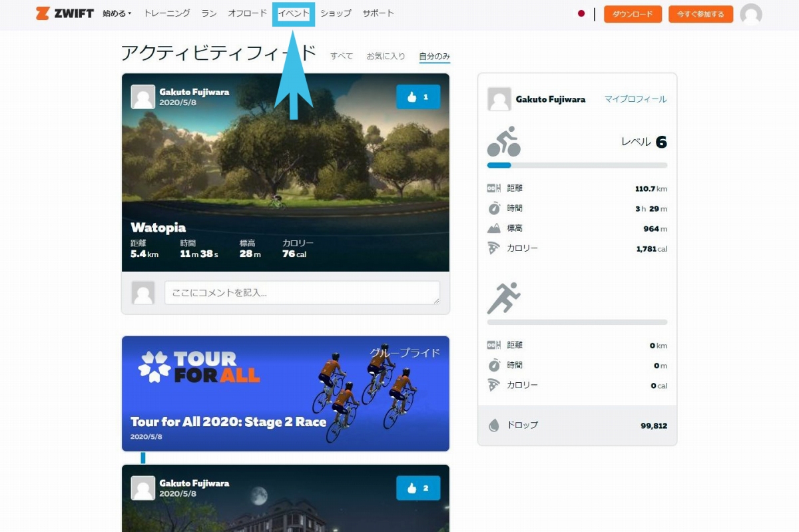Image resolution: width=799 pixels, height=532 pixels.
Task: Click the ダウンロード button
Action: 633,14
